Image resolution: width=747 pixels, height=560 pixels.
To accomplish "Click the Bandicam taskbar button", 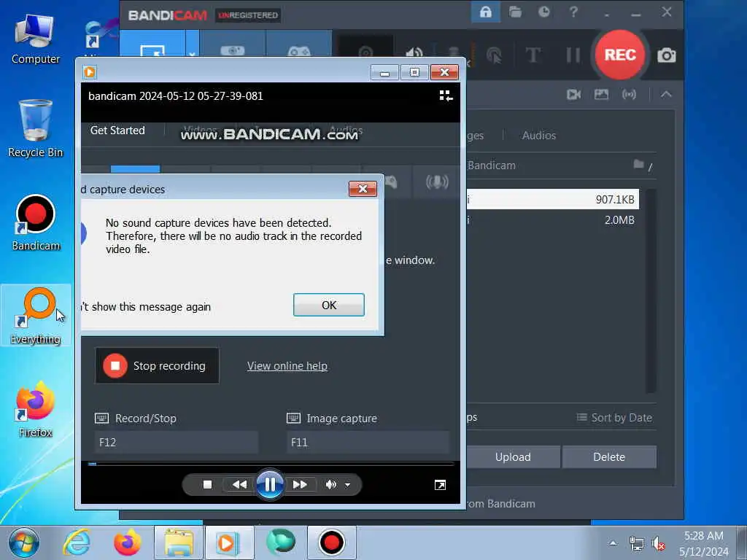I will (332, 542).
